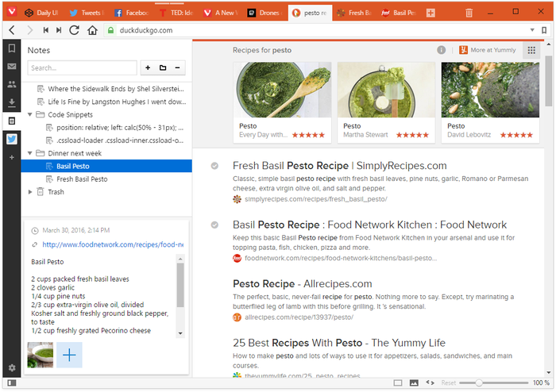556x392 pixels.
Task: Open the foodnetwork.com note URL link
Action: coord(113,244)
